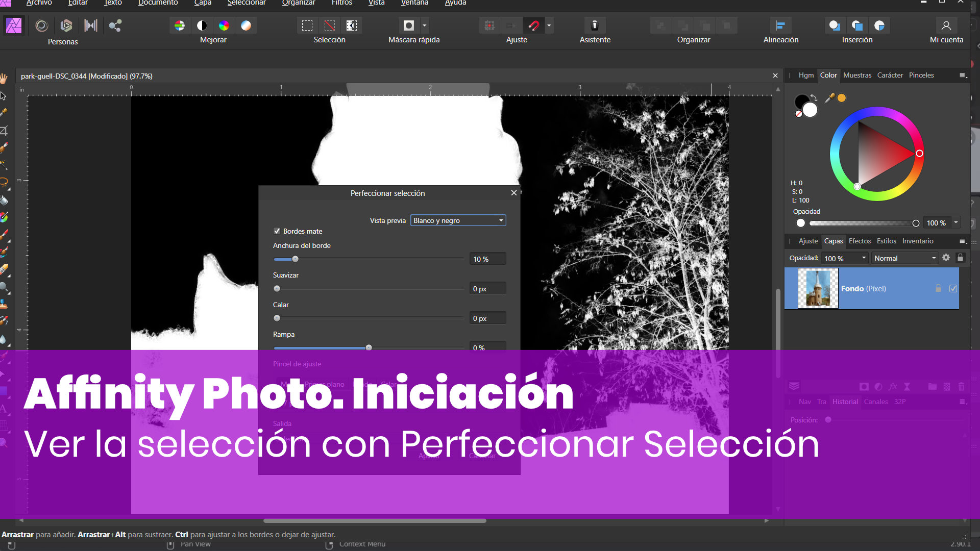Uncheck the Bordes mate checkbox
This screenshot has width=980, height=551.
coord(277,231)
